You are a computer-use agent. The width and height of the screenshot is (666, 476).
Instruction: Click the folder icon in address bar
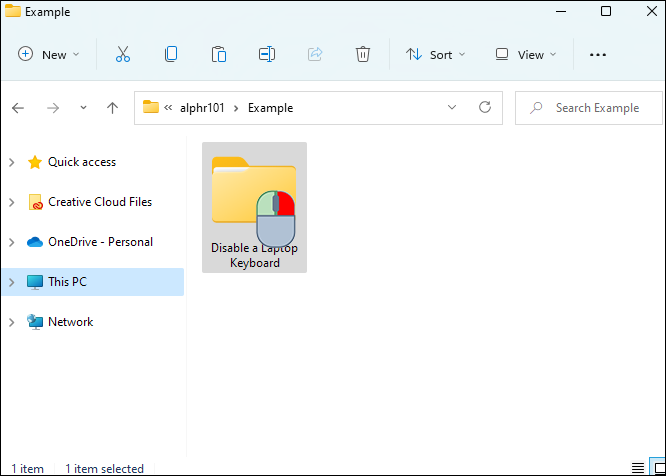pyautogui.click(x=150, y=107)
